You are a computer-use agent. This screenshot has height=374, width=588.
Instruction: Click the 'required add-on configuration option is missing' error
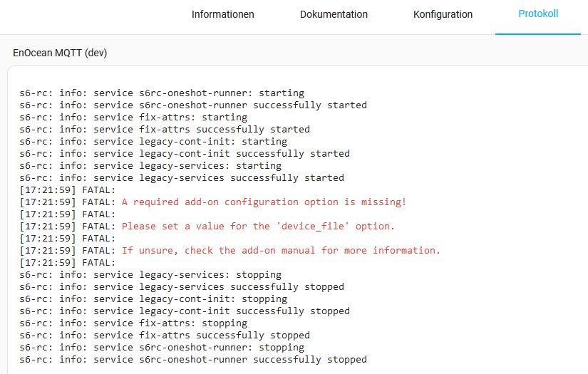coord(264,202)
